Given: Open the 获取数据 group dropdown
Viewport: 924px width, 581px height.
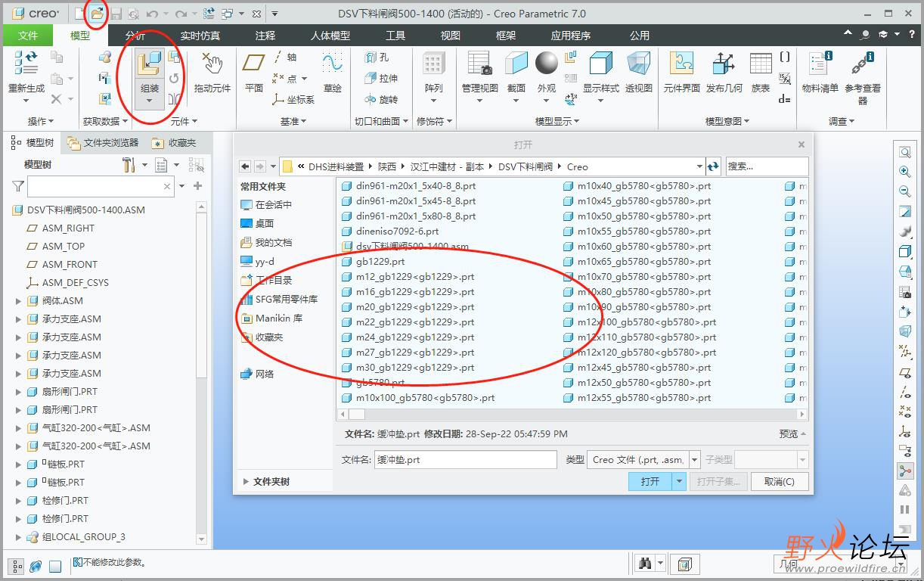Looking at the screenshot, I should 105,121.
